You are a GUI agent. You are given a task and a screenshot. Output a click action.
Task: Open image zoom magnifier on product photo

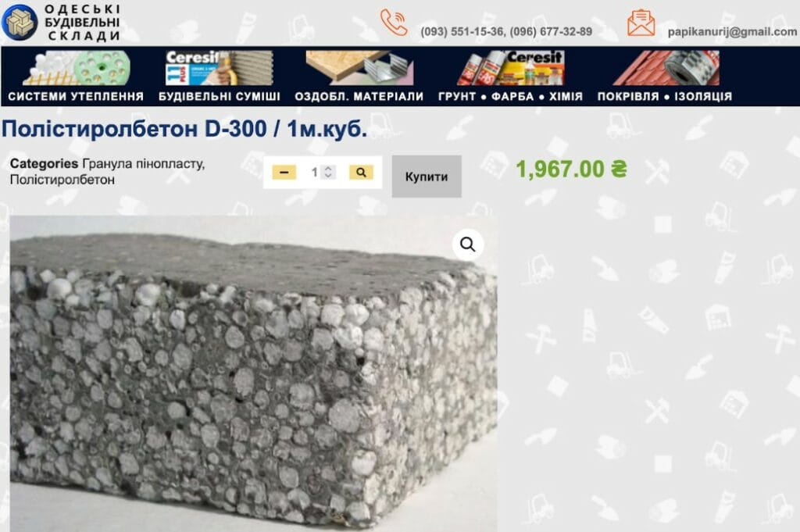click(x=467, y=245)
